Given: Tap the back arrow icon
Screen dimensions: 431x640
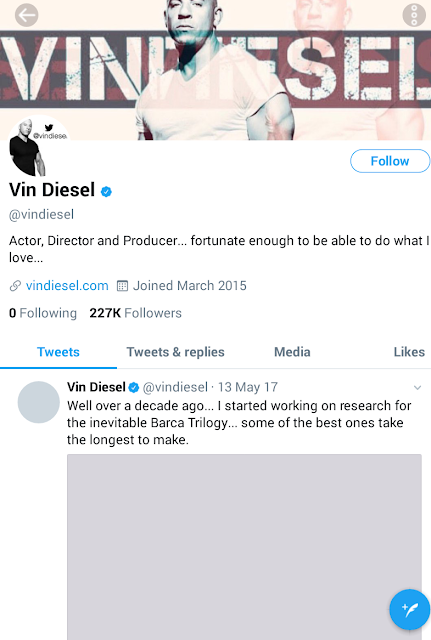Looking at the screenshot, I should [27, 16].
